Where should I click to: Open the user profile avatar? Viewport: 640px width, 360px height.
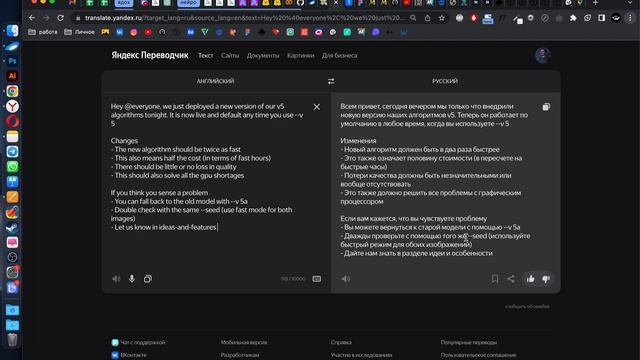click(542, 56)
